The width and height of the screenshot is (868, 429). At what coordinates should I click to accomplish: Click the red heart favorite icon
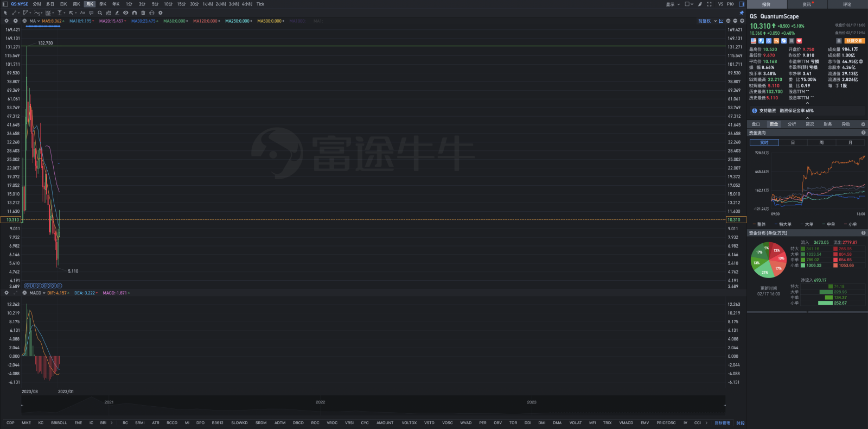(x=799, y=41)
